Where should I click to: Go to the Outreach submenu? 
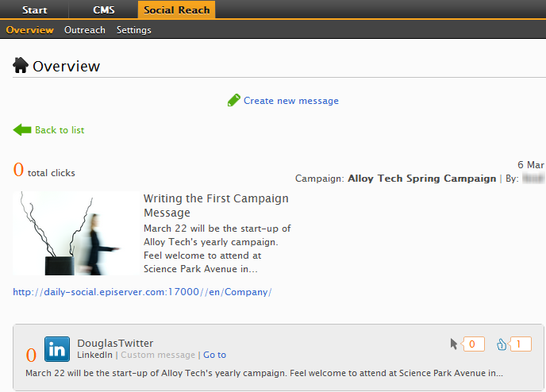pos(85,30)
